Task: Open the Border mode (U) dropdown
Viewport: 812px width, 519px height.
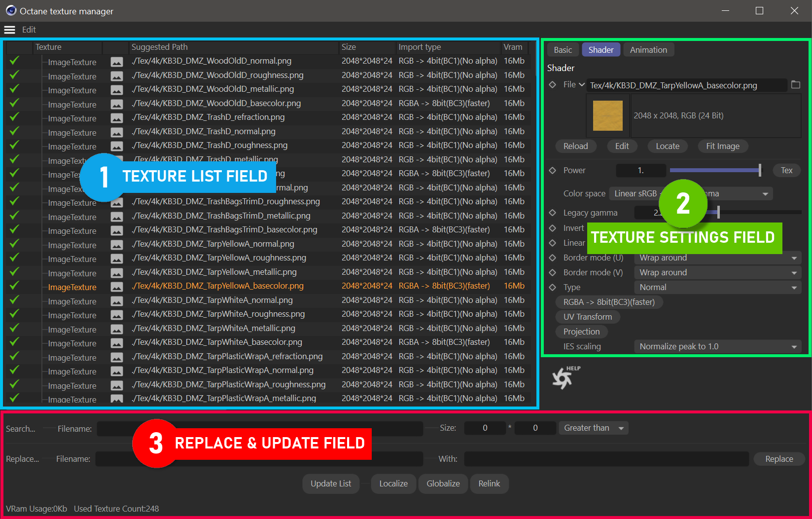Action: point(717,258)
